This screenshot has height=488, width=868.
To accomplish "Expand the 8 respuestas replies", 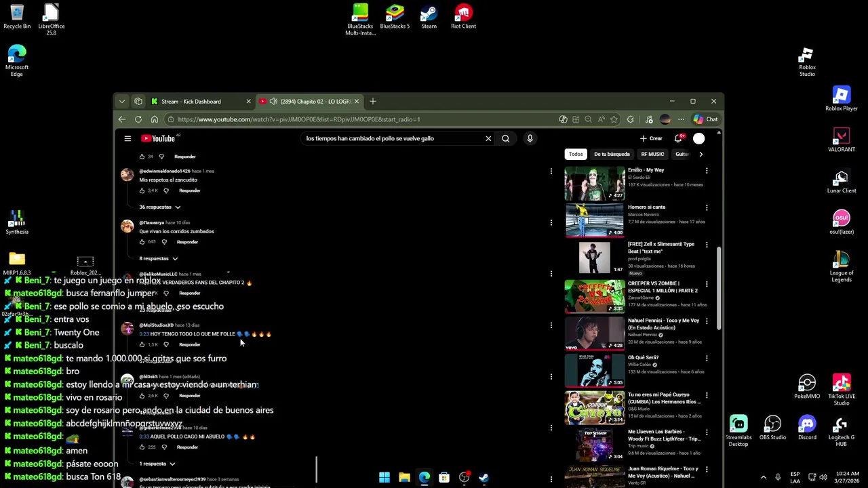I will (159, 259).
